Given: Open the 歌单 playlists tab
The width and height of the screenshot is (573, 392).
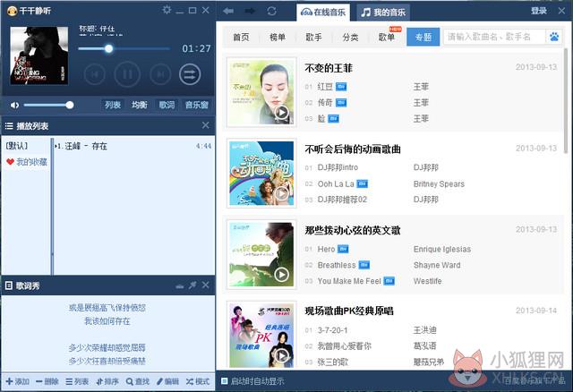Looking at the screenshot, I should coord(387,37).
